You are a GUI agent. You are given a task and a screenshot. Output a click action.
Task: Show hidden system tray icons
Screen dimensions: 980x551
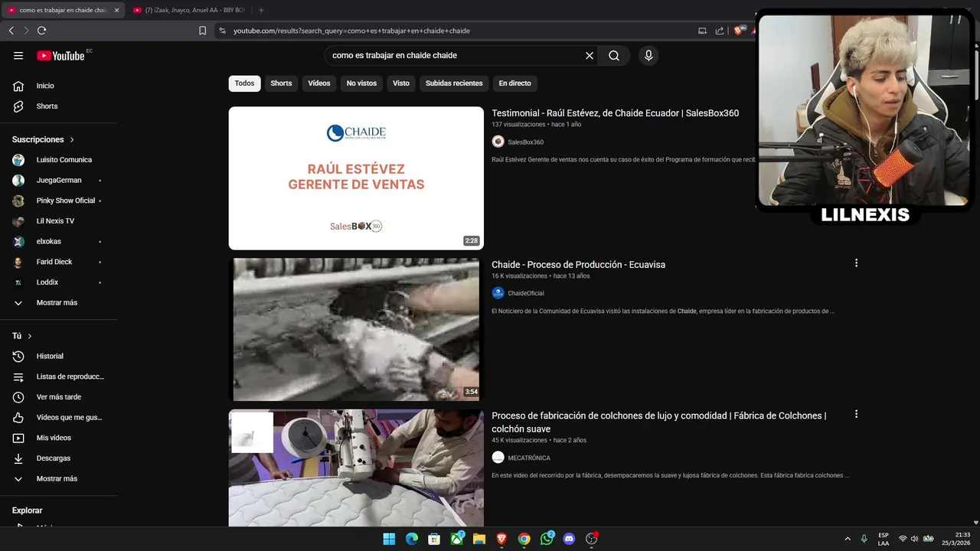pos(848,539)
